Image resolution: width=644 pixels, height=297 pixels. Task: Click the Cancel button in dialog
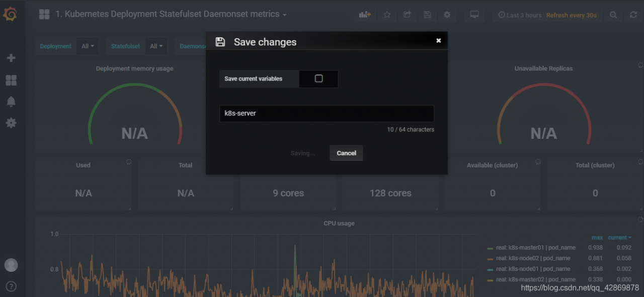[x=346, y=153]
